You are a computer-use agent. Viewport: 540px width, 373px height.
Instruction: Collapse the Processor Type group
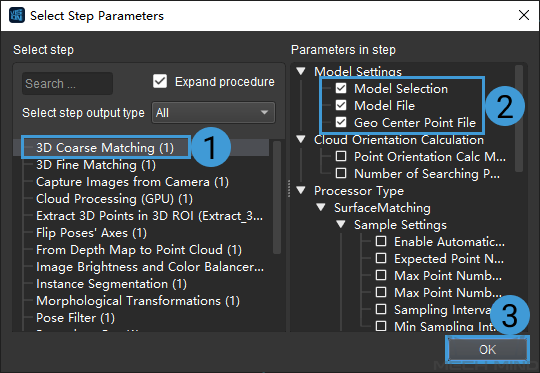301,191
